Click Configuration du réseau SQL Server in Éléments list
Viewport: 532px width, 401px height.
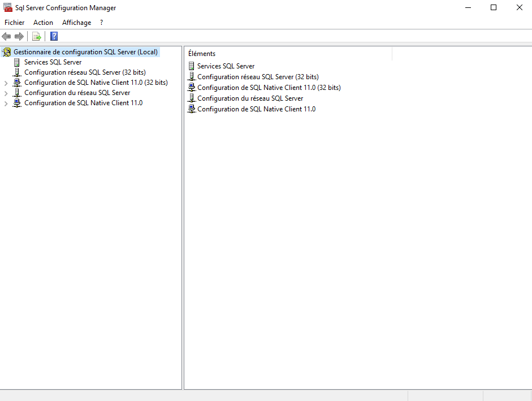point(250,98)
